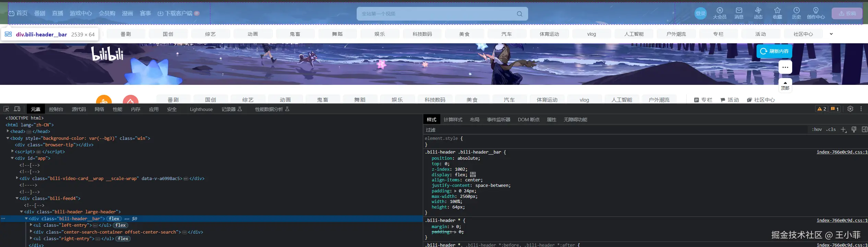Collapse the bili-feed4 div node
Viewport: 868px width, 247px height.
pos(17,199)
